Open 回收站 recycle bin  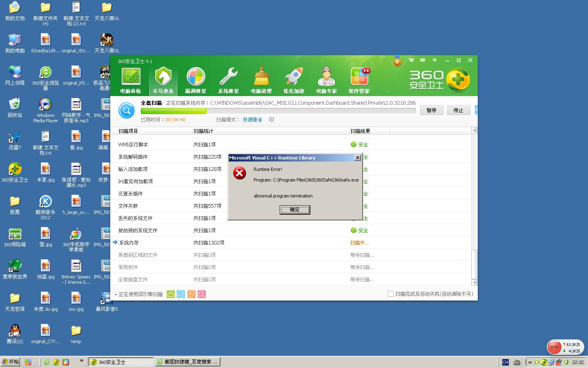click(x=15, y=108)
